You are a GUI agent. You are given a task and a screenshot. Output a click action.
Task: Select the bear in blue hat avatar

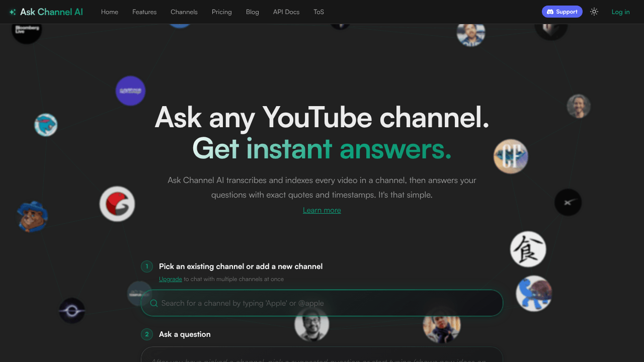point(32,217)
